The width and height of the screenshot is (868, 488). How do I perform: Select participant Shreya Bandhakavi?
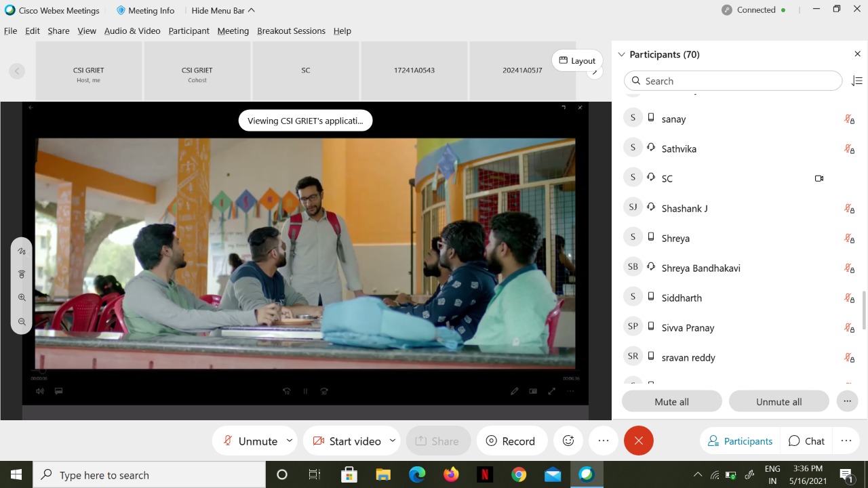click(701, 268)
